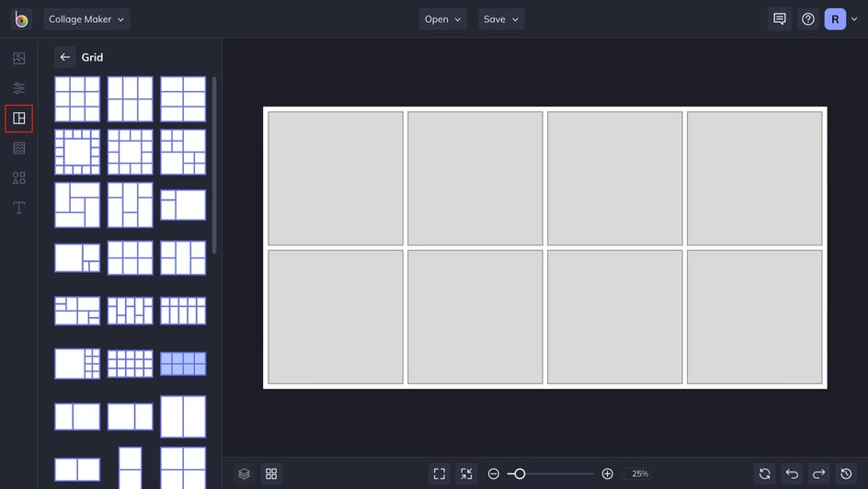Redo the last action

point(819,474)
